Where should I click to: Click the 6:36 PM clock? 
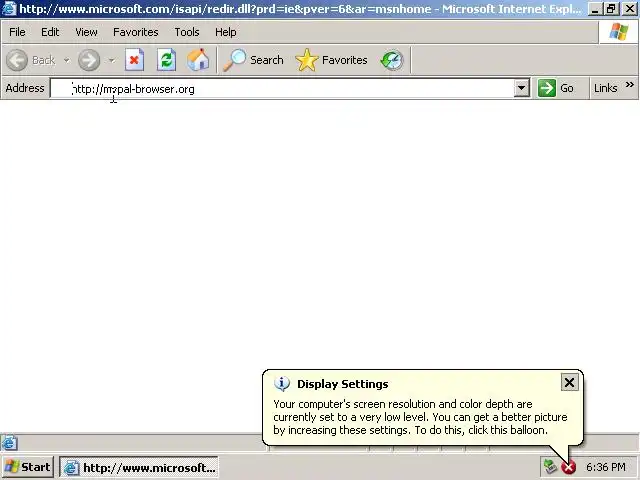coord(606,467)
